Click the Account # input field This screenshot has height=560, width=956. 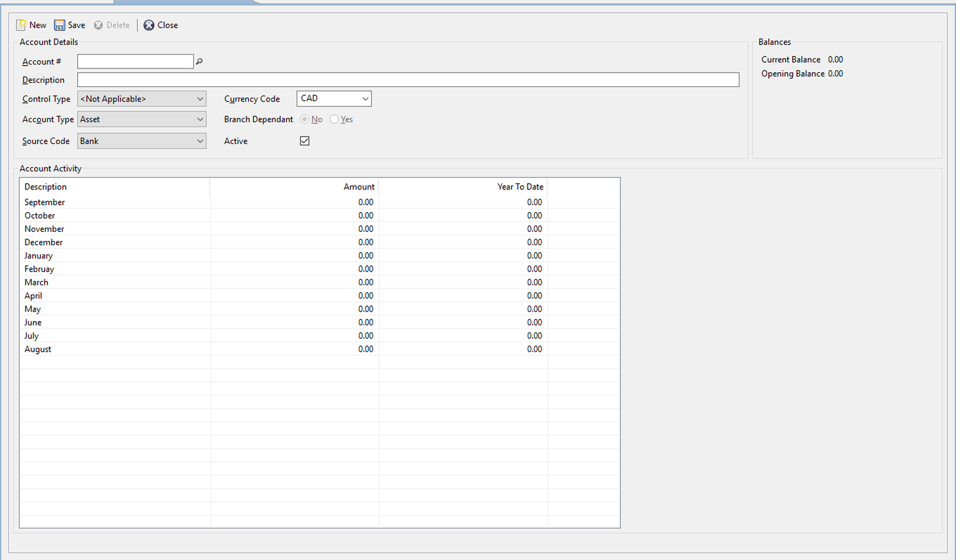(x=135, y=61)
